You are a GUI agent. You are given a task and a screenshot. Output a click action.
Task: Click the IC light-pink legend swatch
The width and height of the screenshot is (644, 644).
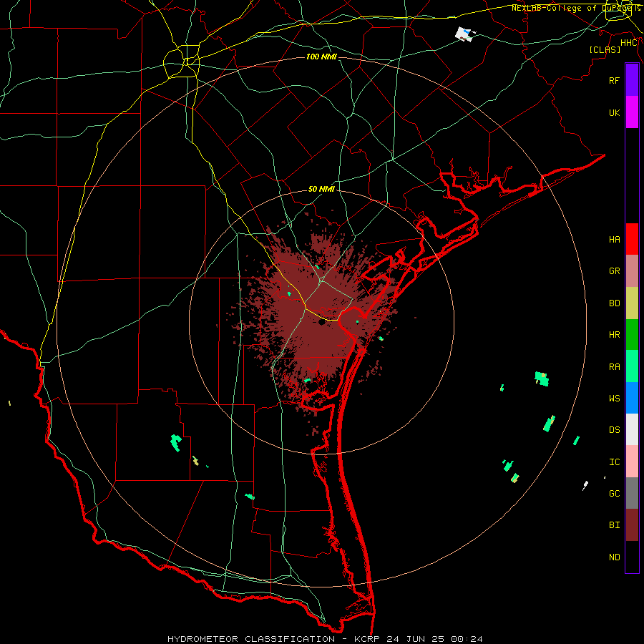pos(632,462)
